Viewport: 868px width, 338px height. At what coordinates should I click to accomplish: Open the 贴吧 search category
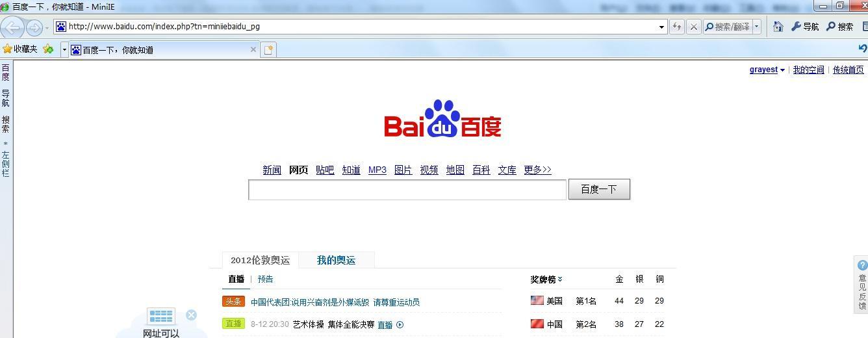tap(325, 170)
